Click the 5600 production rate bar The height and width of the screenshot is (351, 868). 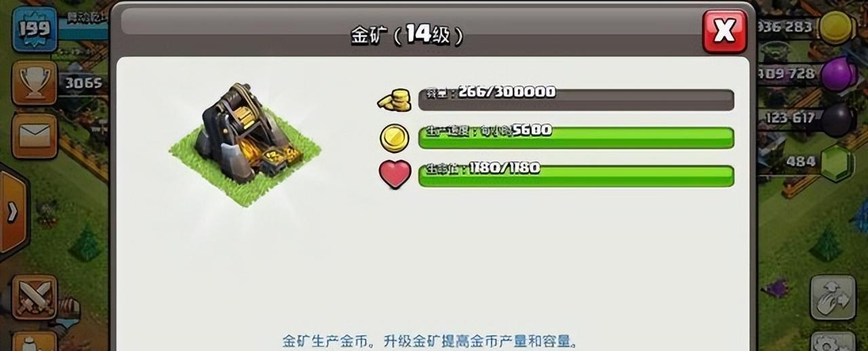point(576,138)
